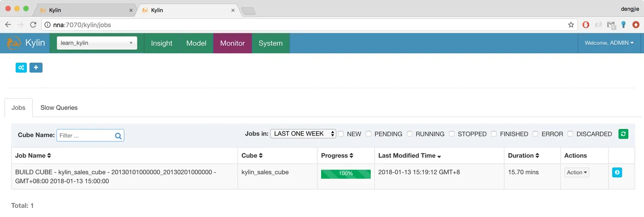
Task: Enable the FINISHED status checkbox
Action: (x=494, y=134)
